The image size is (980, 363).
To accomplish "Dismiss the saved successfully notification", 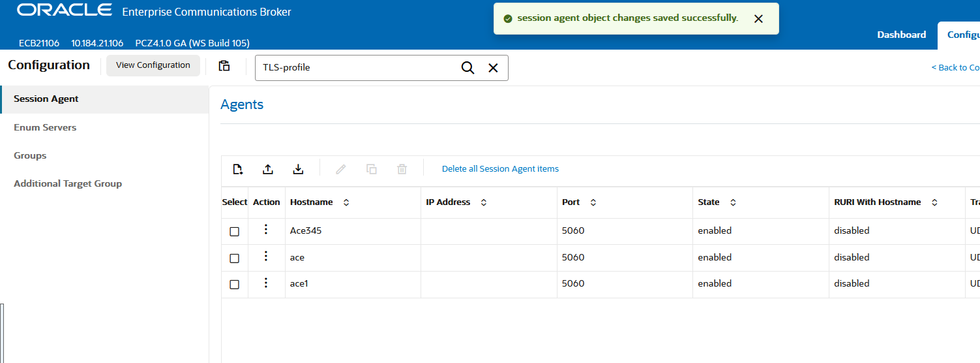I will [x=758, y=19].
